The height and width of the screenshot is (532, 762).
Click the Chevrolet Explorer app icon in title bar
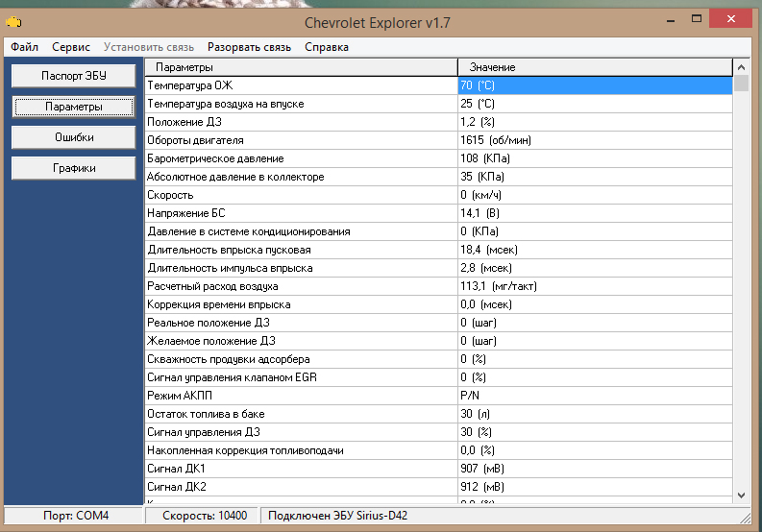click(13, 22)
